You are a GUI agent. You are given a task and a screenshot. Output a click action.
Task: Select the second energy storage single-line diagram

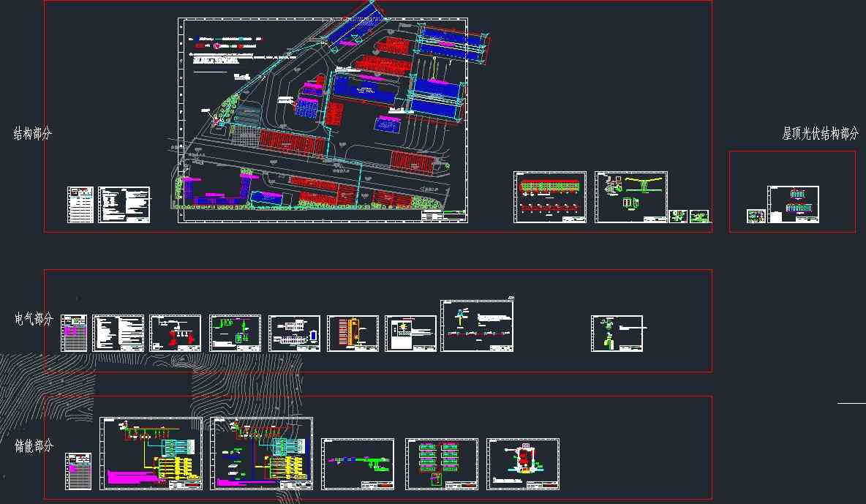(x=261, y=454)
